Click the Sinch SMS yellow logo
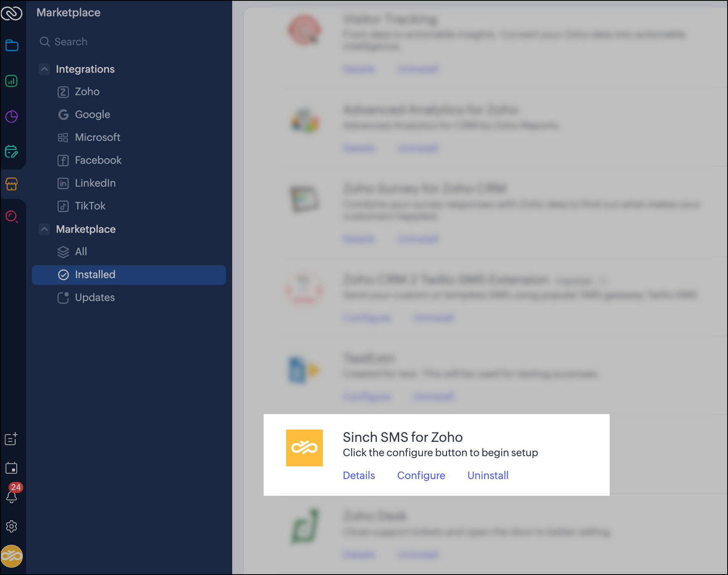728x575 pixels. pyautogui.click(x=304, y=448)
